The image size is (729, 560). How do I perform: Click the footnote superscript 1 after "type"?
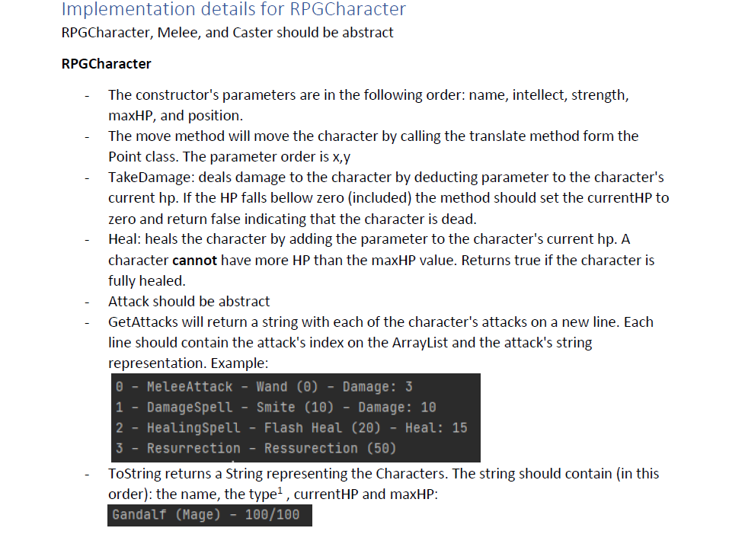[x=280, y=490]
